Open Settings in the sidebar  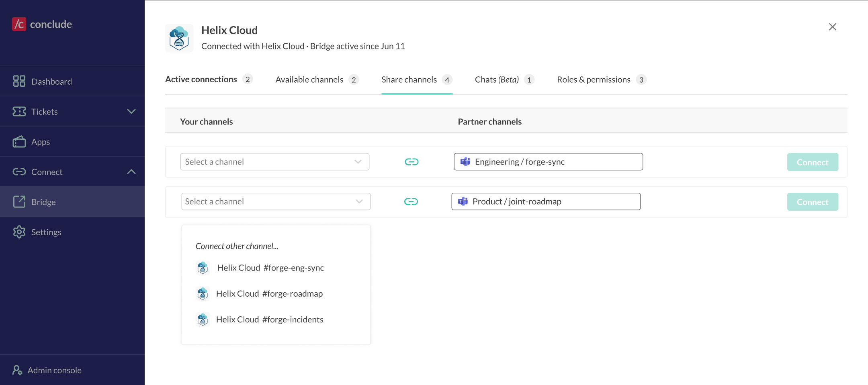72,232
